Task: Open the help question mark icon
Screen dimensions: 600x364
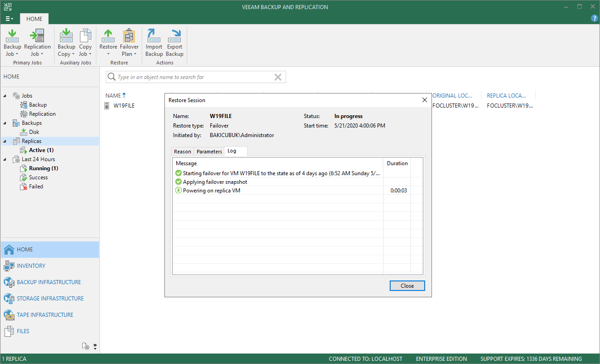Action: coord(594,19)
